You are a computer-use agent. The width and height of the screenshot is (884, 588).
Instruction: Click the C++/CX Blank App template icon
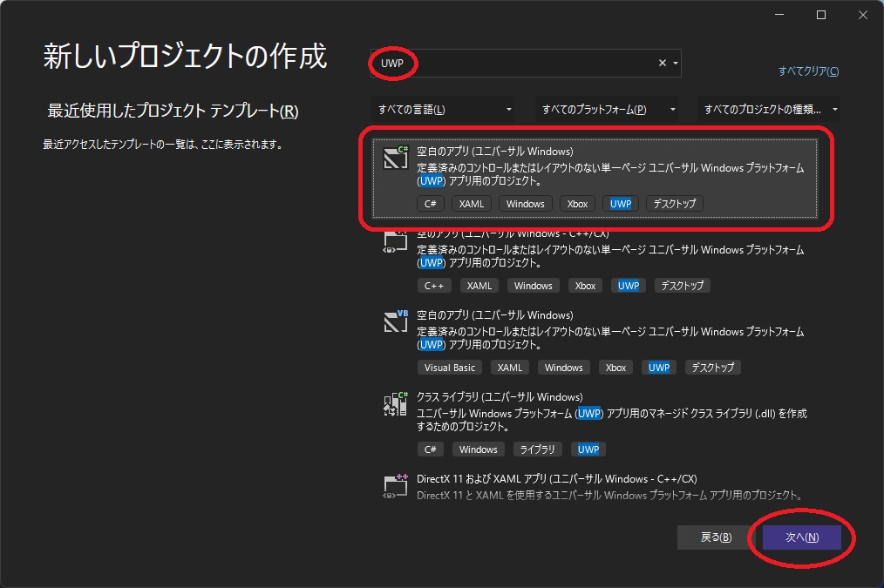coord(395,241)
